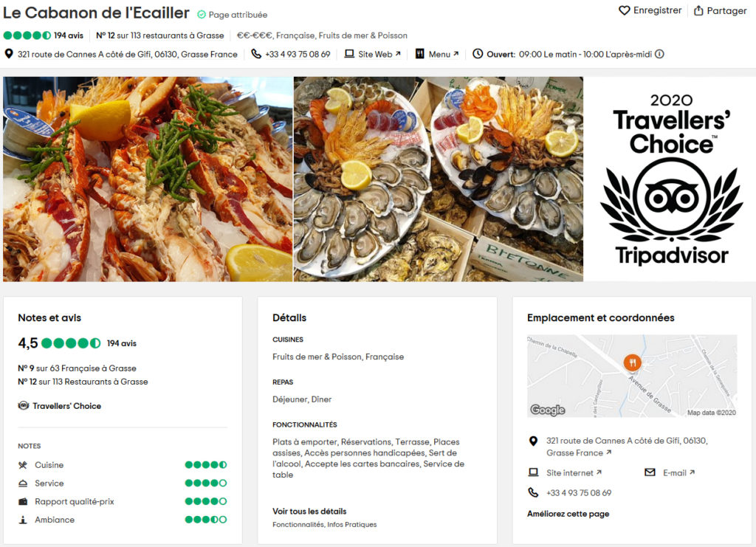Open the oyster platters photo
This screenshot has width=756, height=547.
[x=439, y=179]
